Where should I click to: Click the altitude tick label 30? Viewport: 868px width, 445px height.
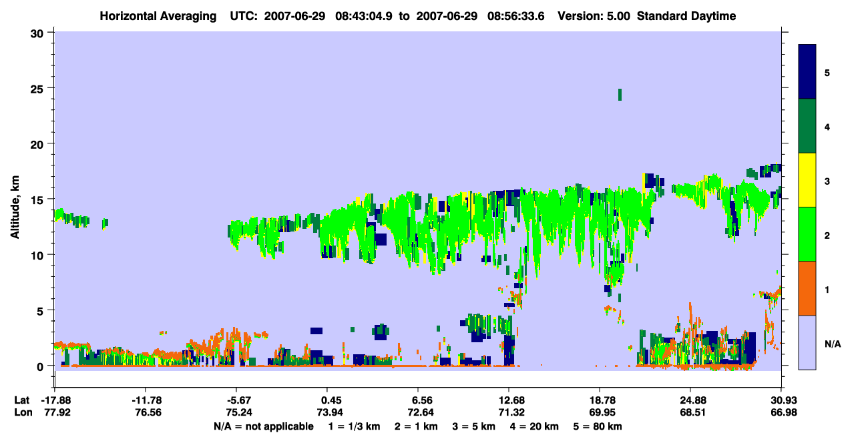pos(38,32)
